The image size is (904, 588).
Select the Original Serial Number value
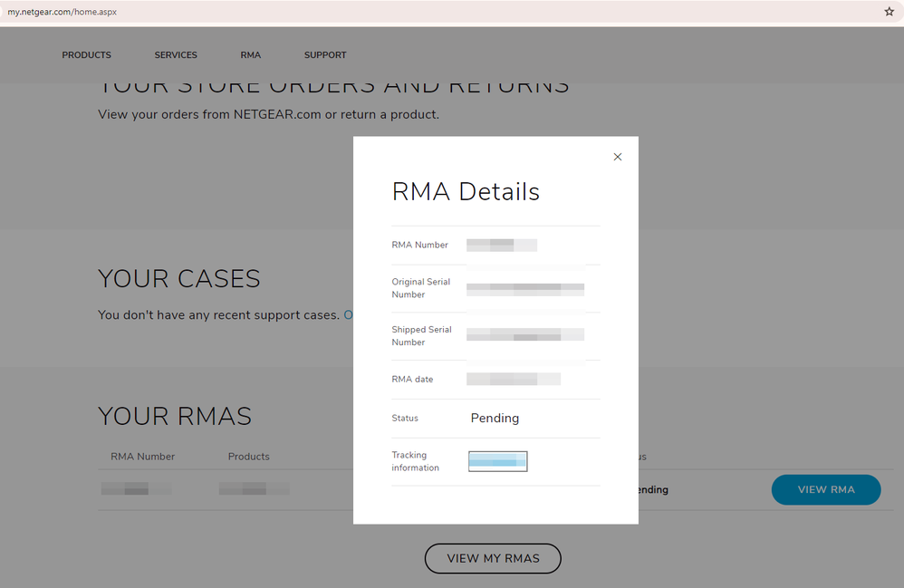(525, 288)
